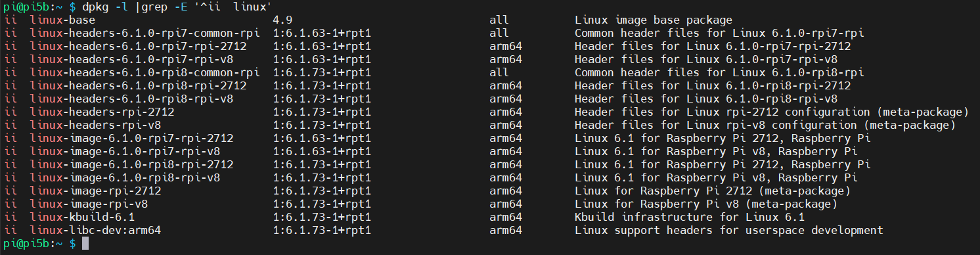The height and width of the screenshot is (255, 980).
Task: Click the arm64 architecture of linux-kbuild-6.1 row
Action: point(506,217)
